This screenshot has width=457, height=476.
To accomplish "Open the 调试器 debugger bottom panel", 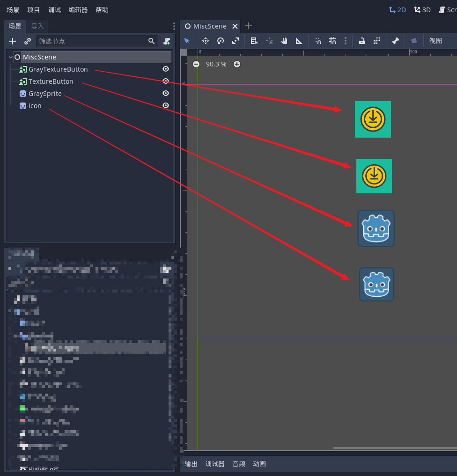I will tap(215, 464).
